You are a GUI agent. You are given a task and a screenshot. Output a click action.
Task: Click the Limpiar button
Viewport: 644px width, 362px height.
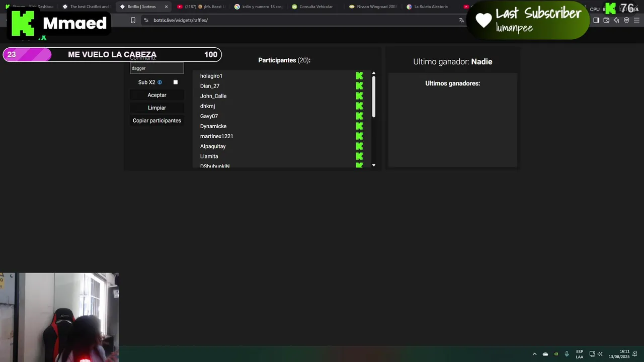point(157,108)
